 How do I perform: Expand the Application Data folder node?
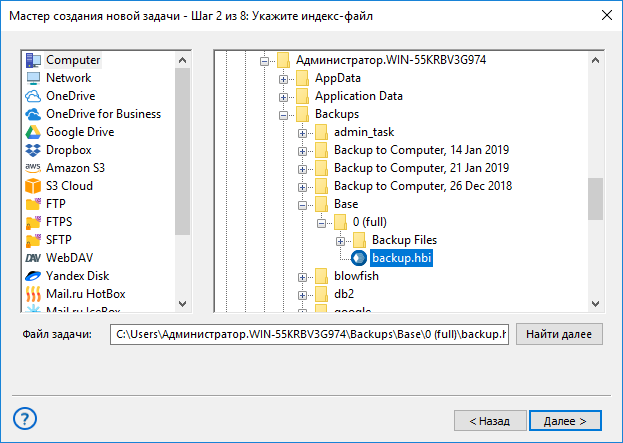coord(283,97)
